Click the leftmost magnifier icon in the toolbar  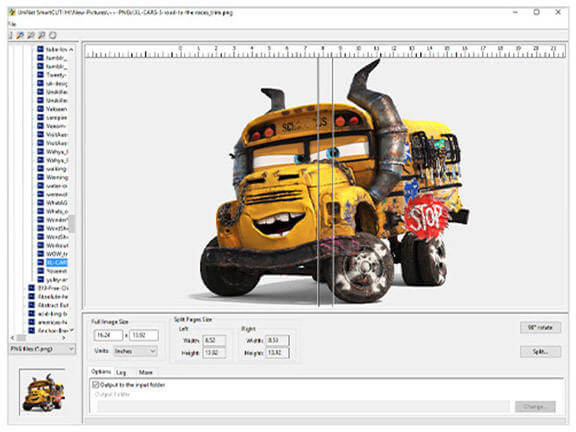pos(20,35)
